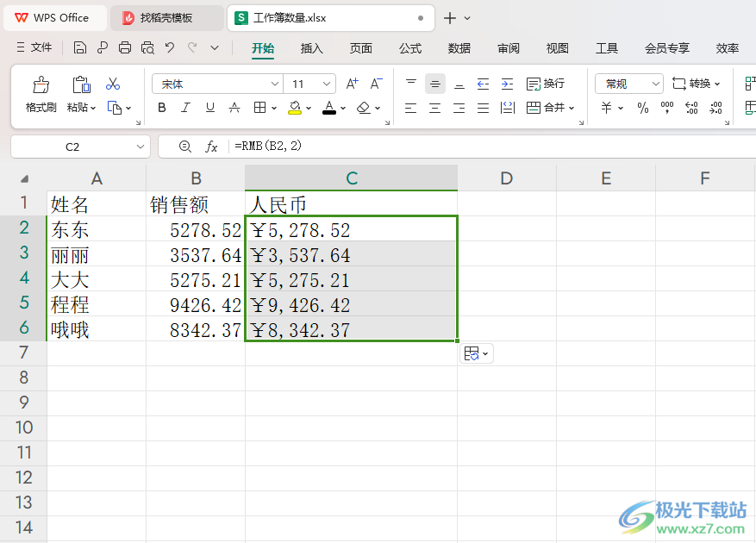Image resolution: width=756 pixels, height=543 pixels.
Task: Toggle Strikethrough formatting
Action: pos(234,108)
